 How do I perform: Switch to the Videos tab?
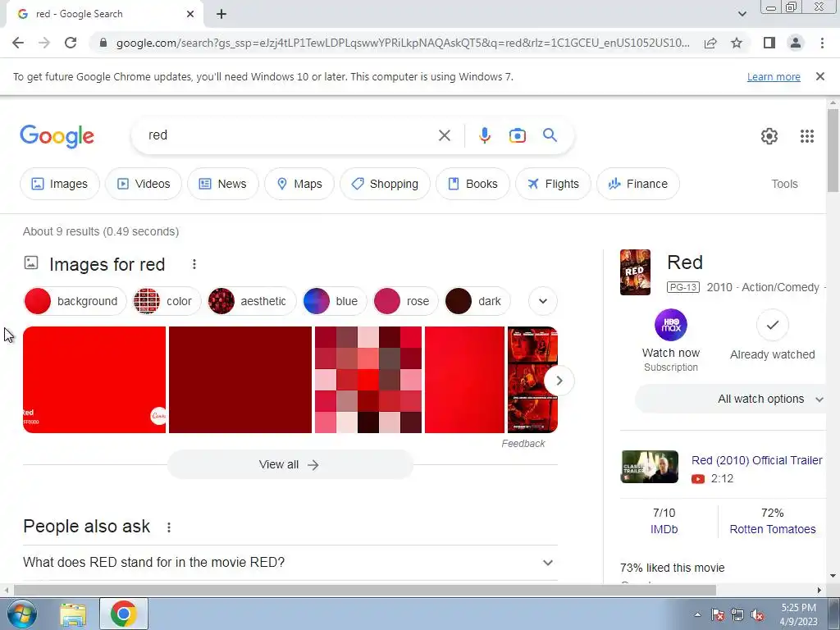click(144, 184)
